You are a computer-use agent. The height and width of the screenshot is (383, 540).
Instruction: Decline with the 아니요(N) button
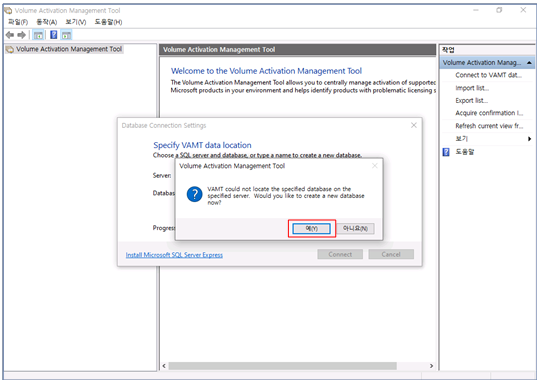coord(355,228)
